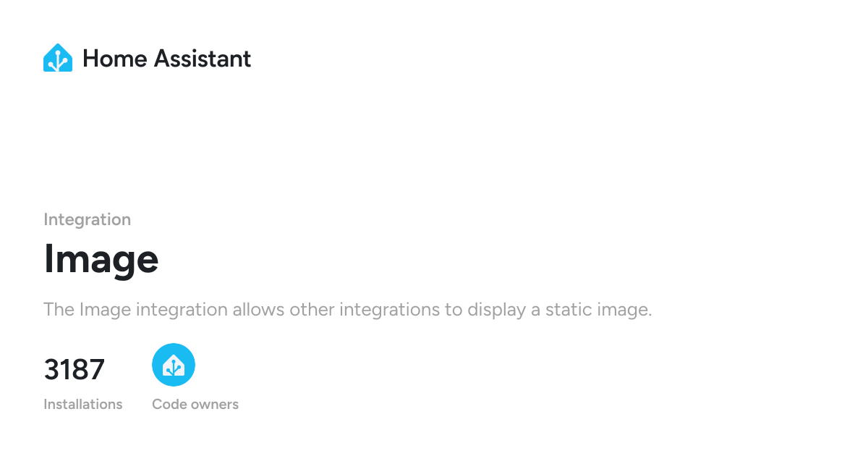Click the word "The" starting the description
The height and width of the screenshot is (456, 868).
coord(59,310)
